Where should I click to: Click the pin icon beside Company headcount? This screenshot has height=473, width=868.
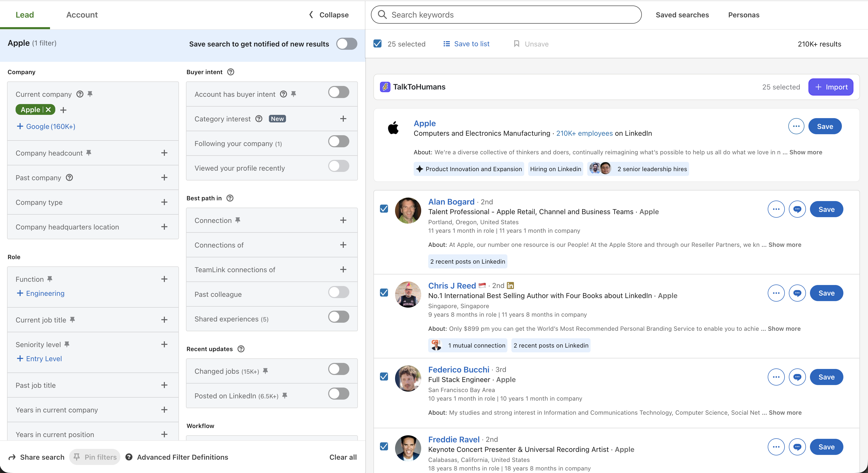pyautogui.click(x=89, y=153)
